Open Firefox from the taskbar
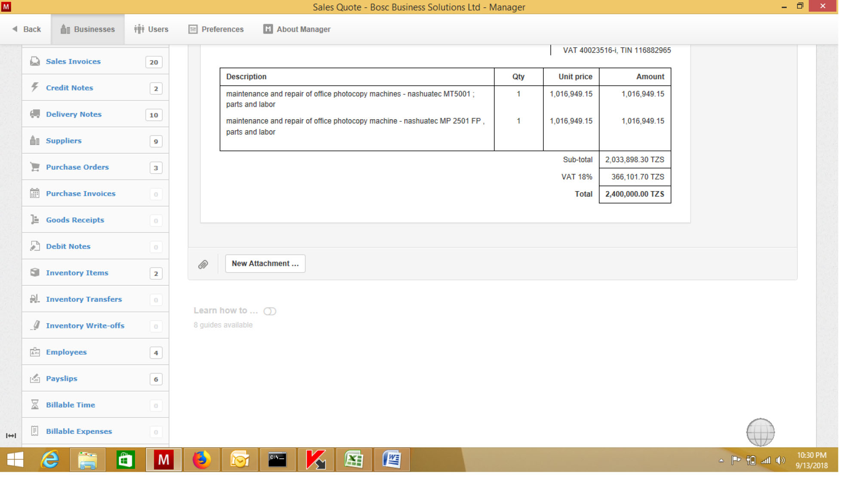The height and width of the screenshot is (482, 868). [201, 460]
